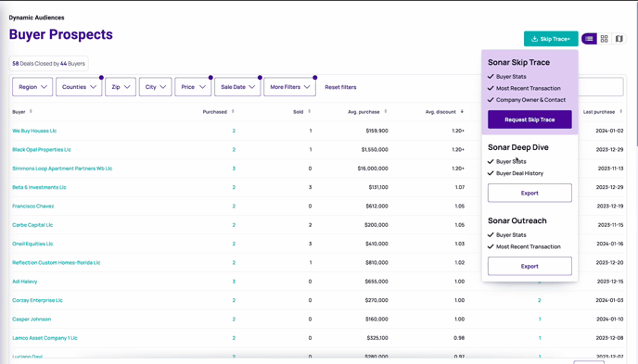
Task: Click the $16,000,000 average purchase value
Action: tap(373, 169)
